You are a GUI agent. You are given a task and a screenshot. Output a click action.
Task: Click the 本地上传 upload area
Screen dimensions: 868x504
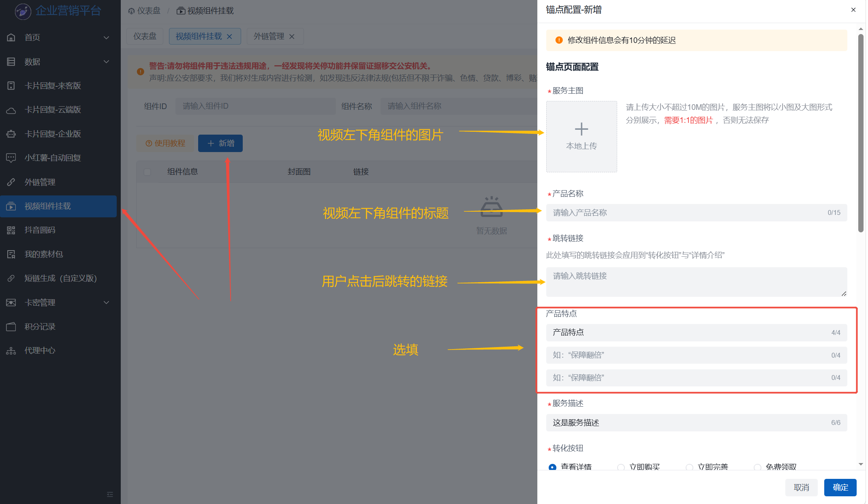(582, 137)
